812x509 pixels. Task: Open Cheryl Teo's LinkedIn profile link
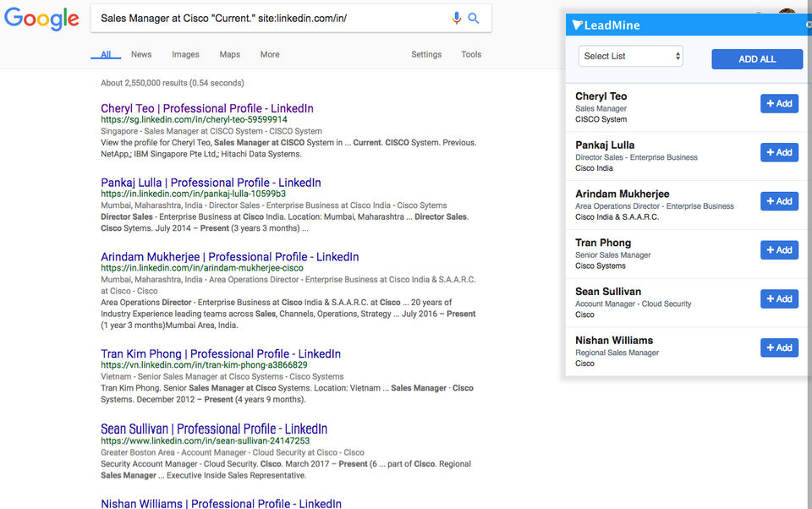pos(206,108)
